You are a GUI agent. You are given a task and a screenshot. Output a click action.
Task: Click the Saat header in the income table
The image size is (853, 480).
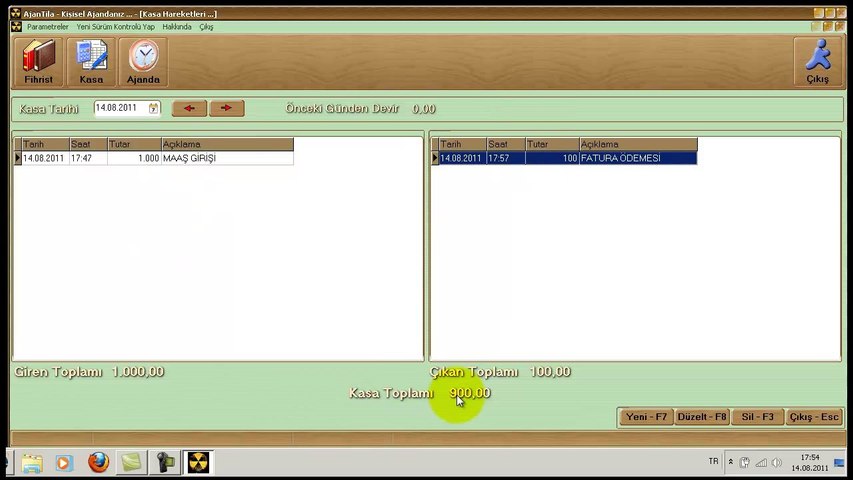coord(88,144)
